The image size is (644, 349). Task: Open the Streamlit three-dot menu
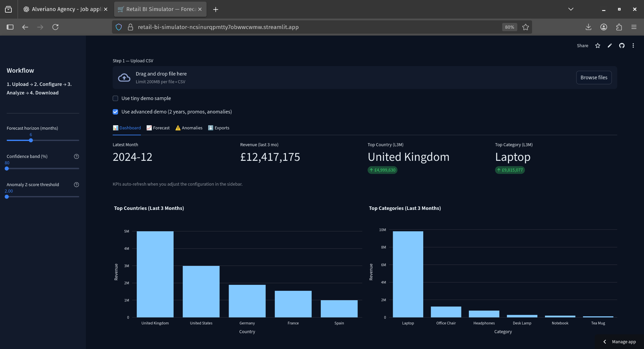[x=633, y=46]
